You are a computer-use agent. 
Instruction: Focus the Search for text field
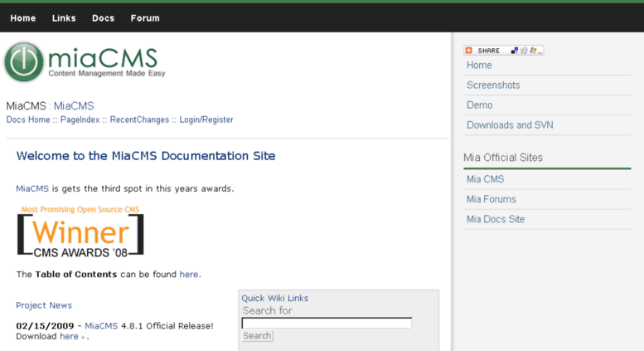327,323
